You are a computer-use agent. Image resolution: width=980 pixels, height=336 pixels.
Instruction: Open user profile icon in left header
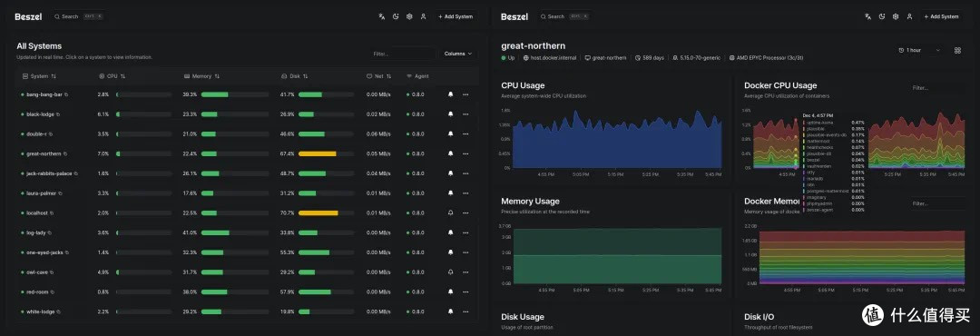(x=423, y=17)
